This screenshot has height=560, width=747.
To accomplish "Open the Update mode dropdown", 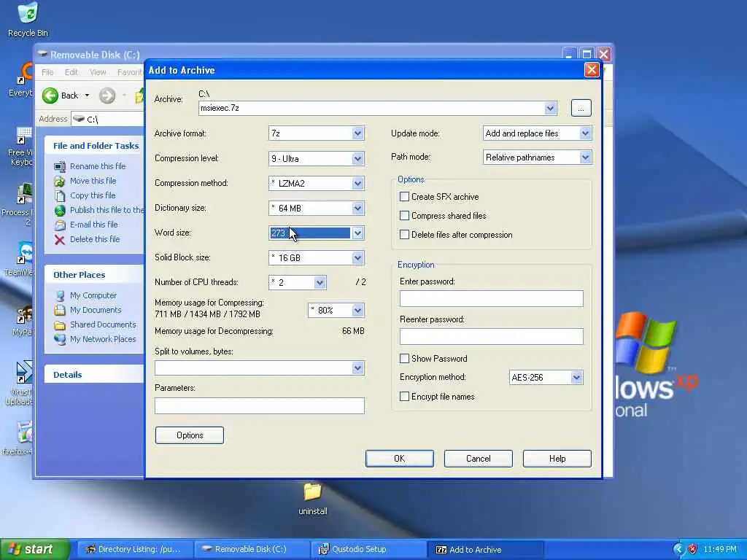I will 586,133.
